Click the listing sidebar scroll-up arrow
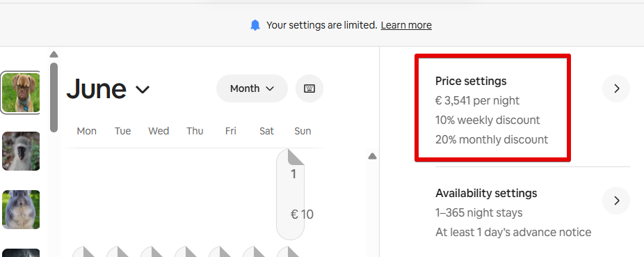 (54, 55)
